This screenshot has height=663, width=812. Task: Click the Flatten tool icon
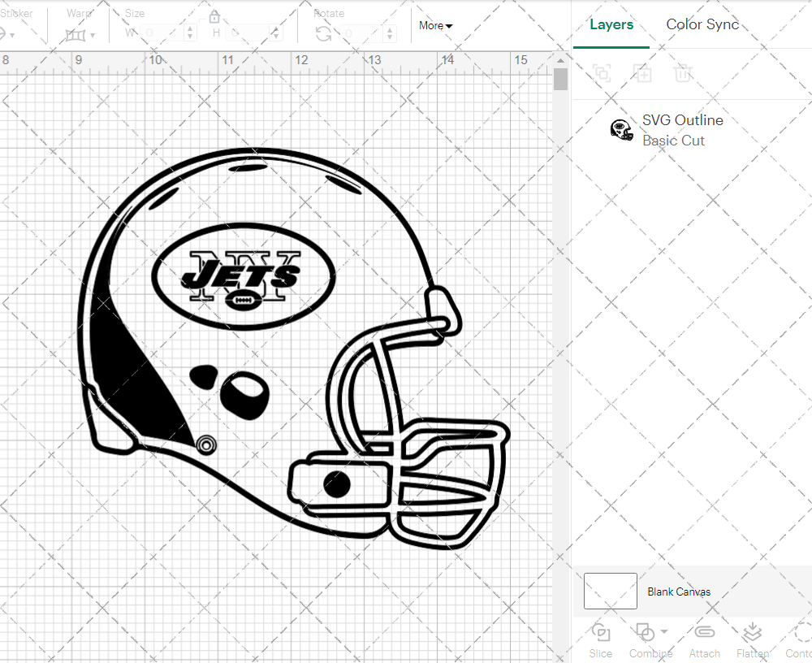753,632
